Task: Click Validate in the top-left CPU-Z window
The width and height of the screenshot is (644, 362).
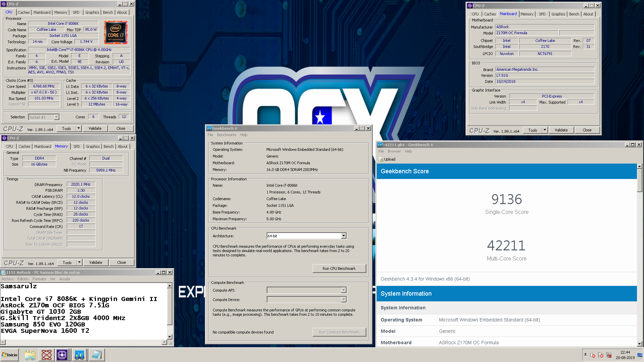Action: tap(95, 128)
